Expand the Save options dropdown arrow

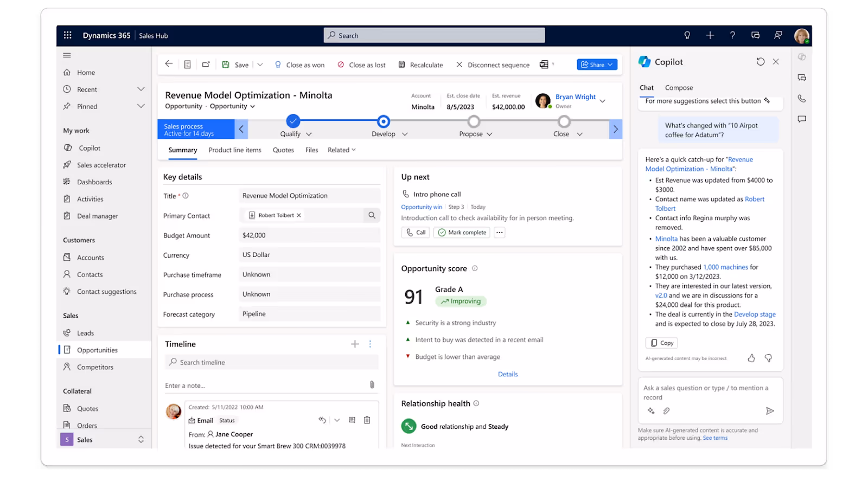pyautogui.click(x=260, y=65)
